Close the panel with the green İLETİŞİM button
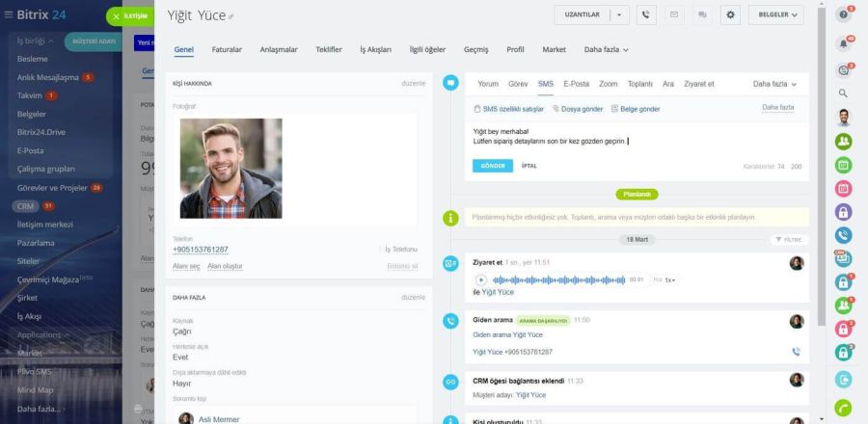The width and height of the screenshot is (868, 424). pyautogui.click(x=130, y=16)
